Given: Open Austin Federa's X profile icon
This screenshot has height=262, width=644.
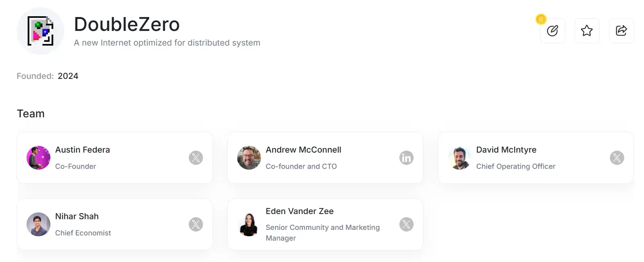Looking at the screenshot, I should (x=196, y=158).
